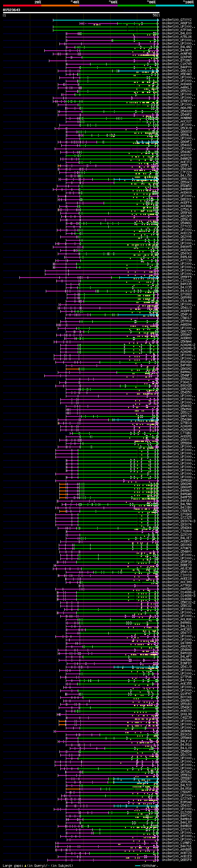Select hit label UniRef100_Q9M6Q8
This screenshot has width=197, height=868.
coord(177,480)
